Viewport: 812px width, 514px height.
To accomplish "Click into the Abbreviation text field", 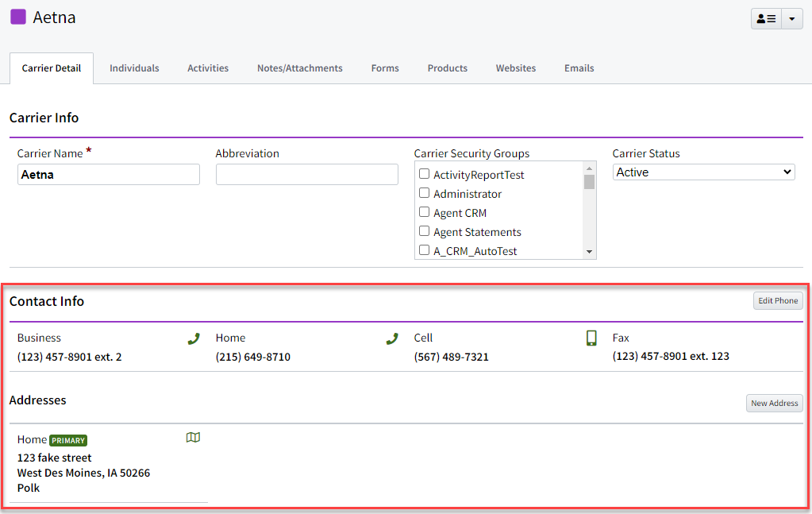I will [x=306, y=175].
